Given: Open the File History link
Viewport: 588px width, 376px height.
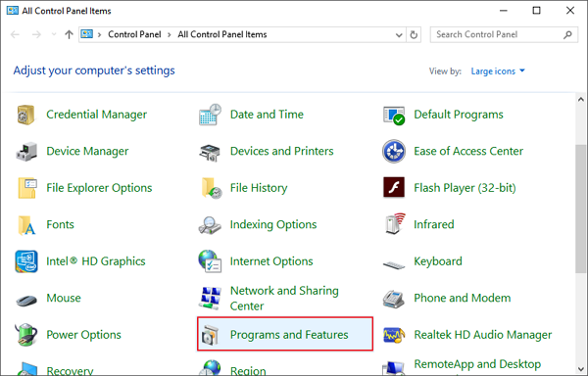Looking at the screenshot, I should click(259, 188).
